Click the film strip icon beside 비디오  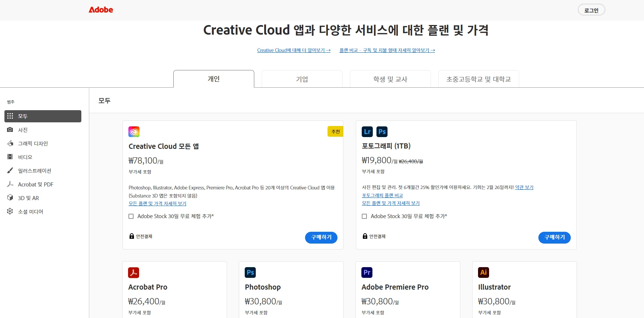pos(10,157)
